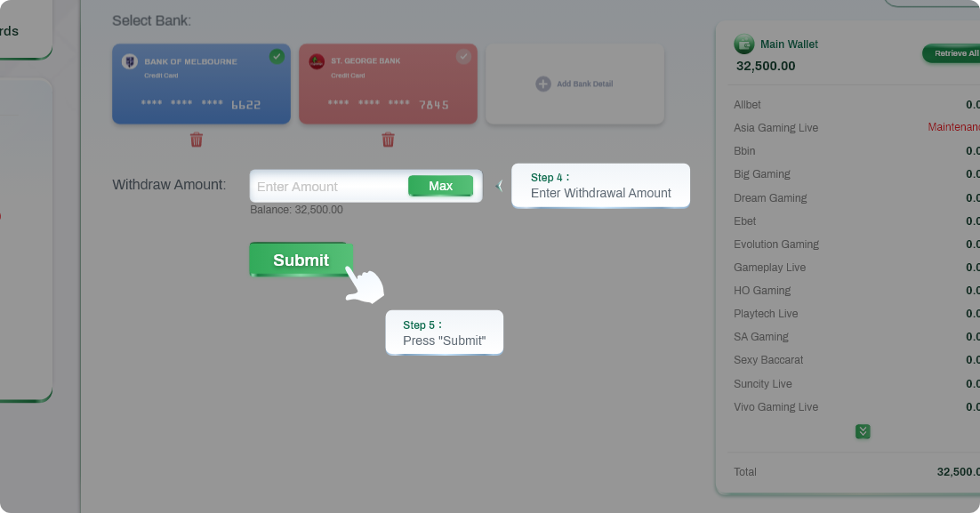Open Add Bank Detail card

click(x=574, y=84)
